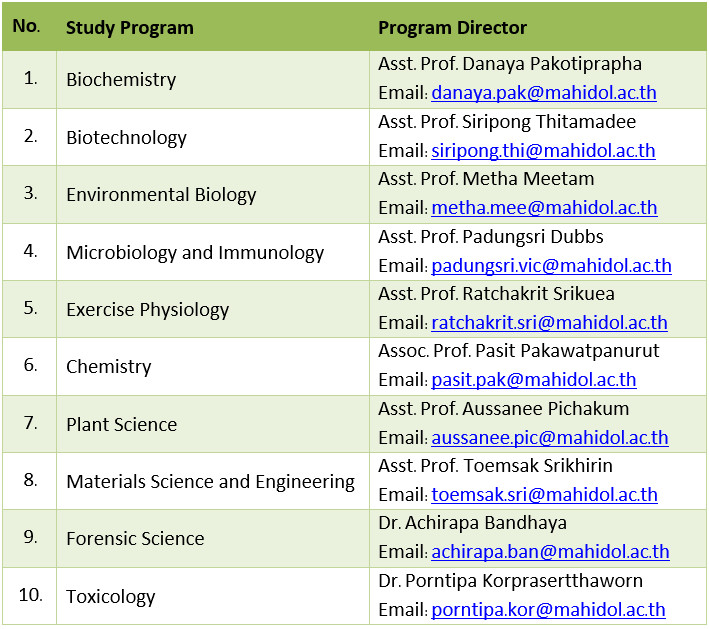Click padungsri.vic@mahidol.ac.th email address
The image size is (709, 629).
click(551, 266)
